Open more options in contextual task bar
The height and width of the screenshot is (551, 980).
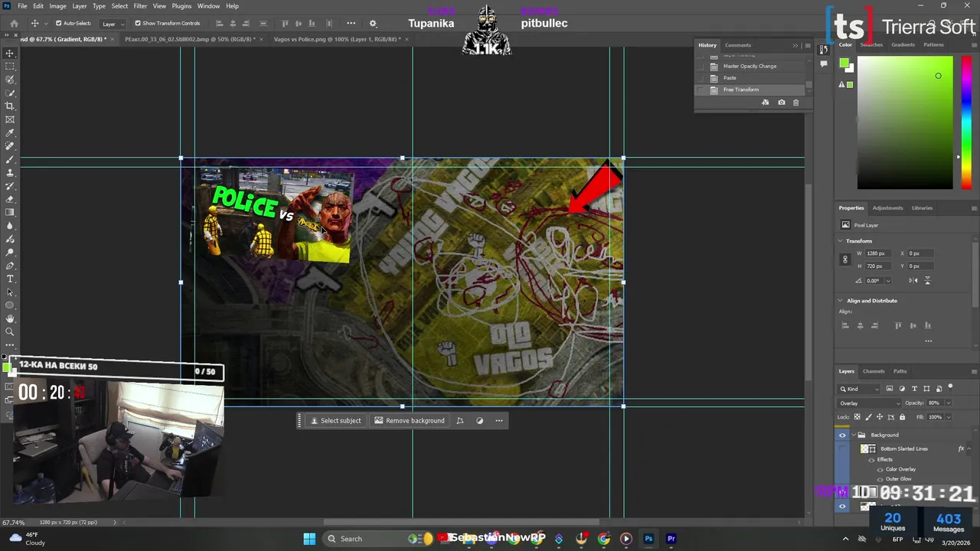click(x=499, y=420)
